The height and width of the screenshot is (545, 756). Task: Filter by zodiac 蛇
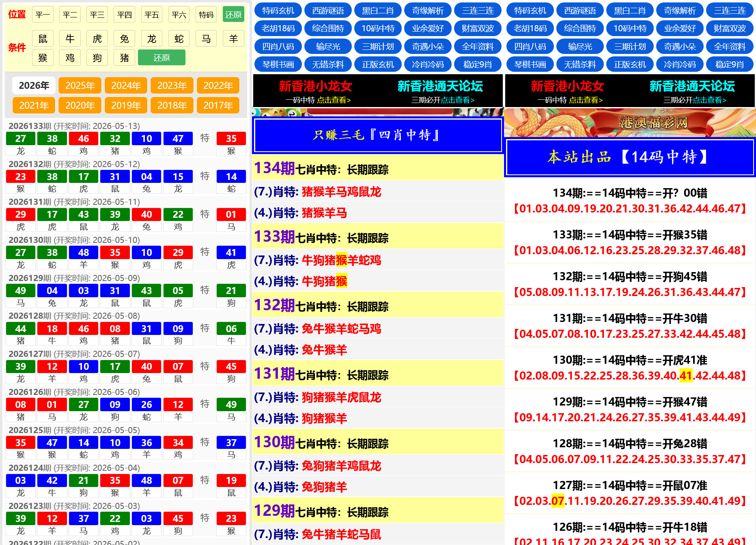pos(179,39)
